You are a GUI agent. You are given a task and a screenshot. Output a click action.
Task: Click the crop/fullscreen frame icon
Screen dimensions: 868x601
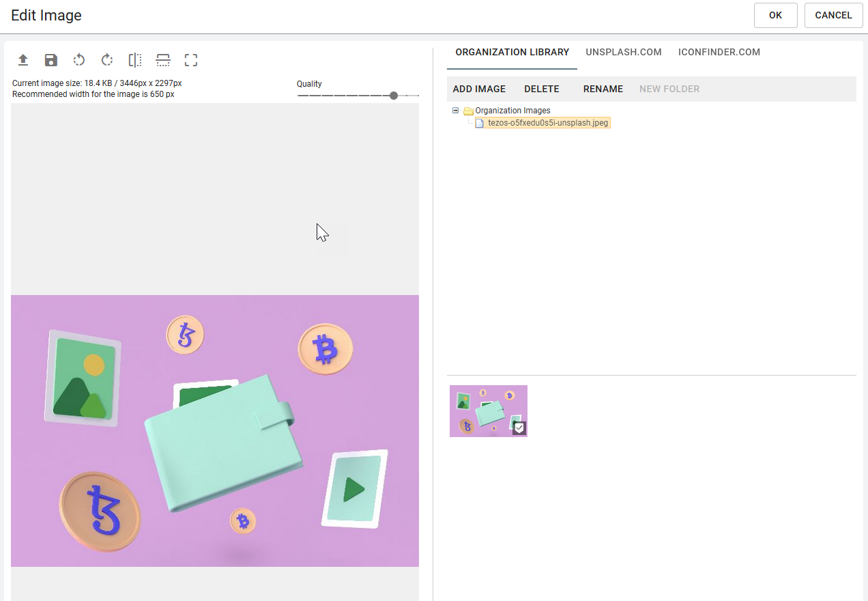pos(191,60)
